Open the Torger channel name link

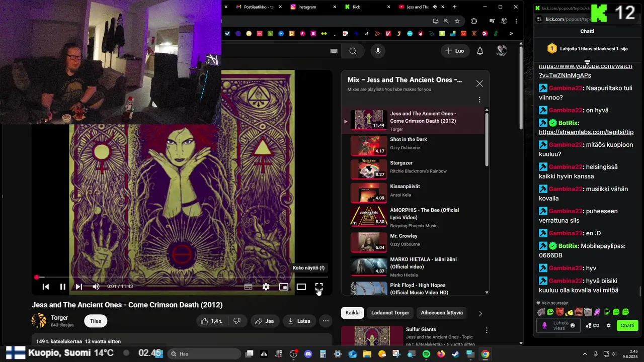pyautogui.click(x=59, y=318)
